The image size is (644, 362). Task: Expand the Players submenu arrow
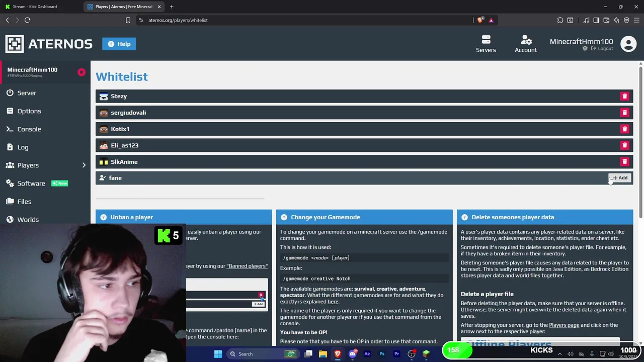[x=84, y=165]
